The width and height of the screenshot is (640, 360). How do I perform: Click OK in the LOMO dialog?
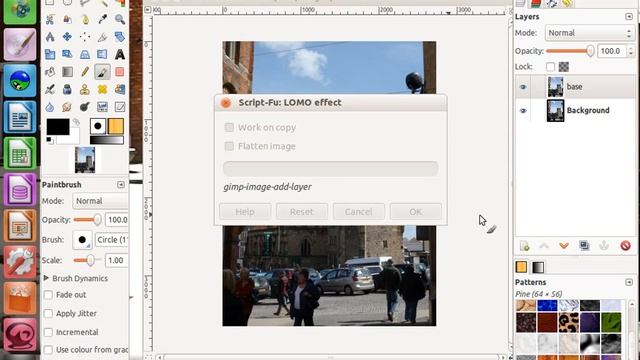pos(416,211)
